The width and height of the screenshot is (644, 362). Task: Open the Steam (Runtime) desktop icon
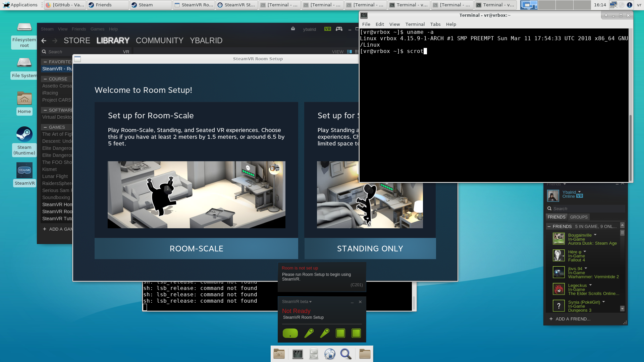point(24,134)
